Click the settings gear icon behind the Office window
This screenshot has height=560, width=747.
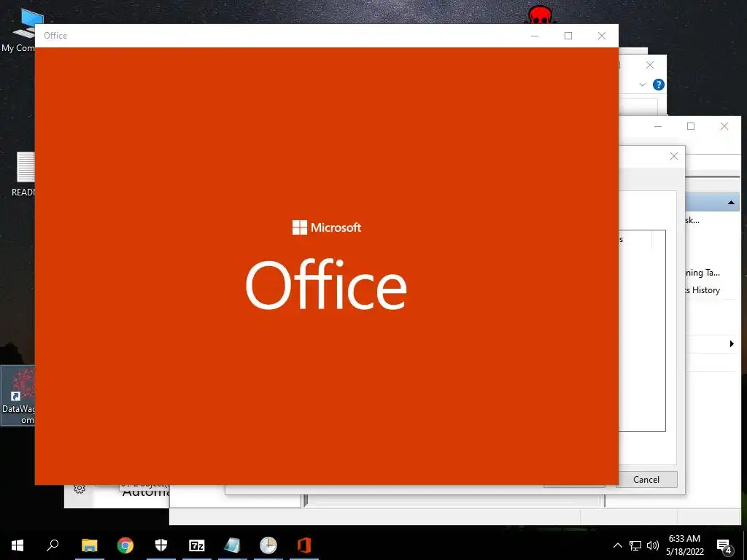pyautogui.click(x=80, y=489)
